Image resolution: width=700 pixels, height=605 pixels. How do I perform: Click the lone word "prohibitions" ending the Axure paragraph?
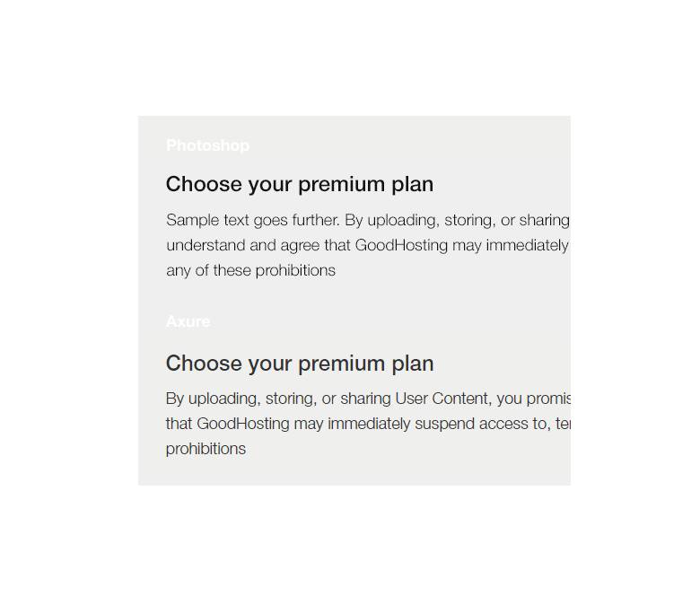coord(206,449)
